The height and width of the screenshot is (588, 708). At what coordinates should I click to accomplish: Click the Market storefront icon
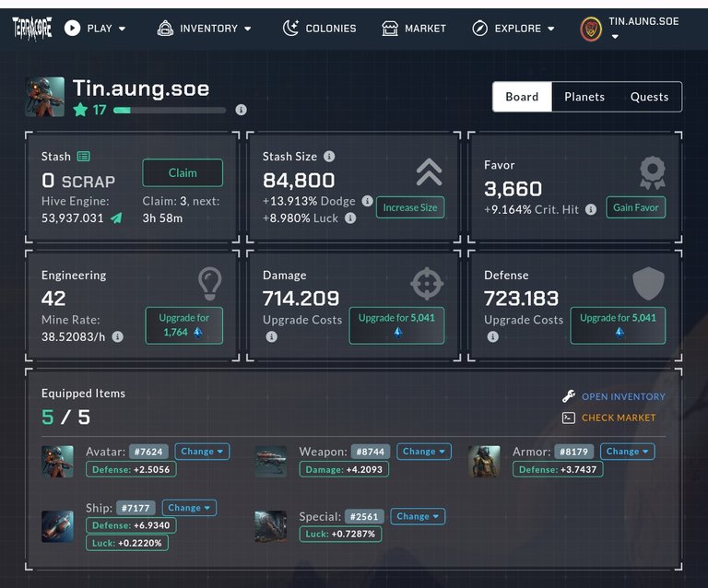[390, 29]
